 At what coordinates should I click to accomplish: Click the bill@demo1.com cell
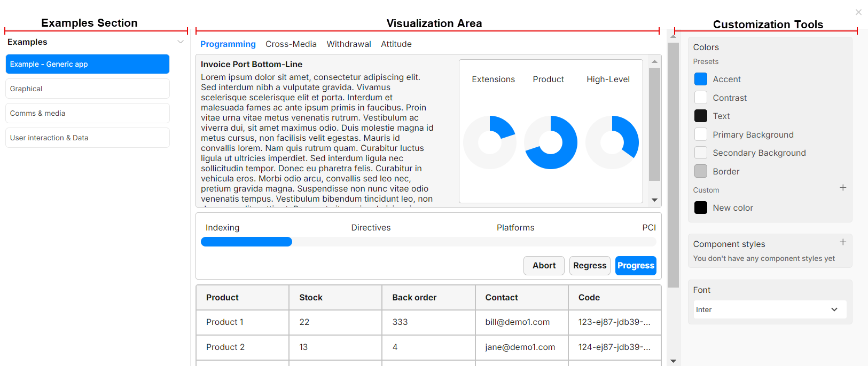click(x=521, y=322)
